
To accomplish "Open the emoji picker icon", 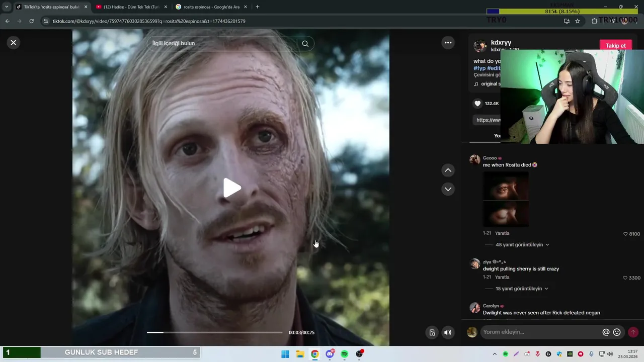I will click(x=617, y=332).
